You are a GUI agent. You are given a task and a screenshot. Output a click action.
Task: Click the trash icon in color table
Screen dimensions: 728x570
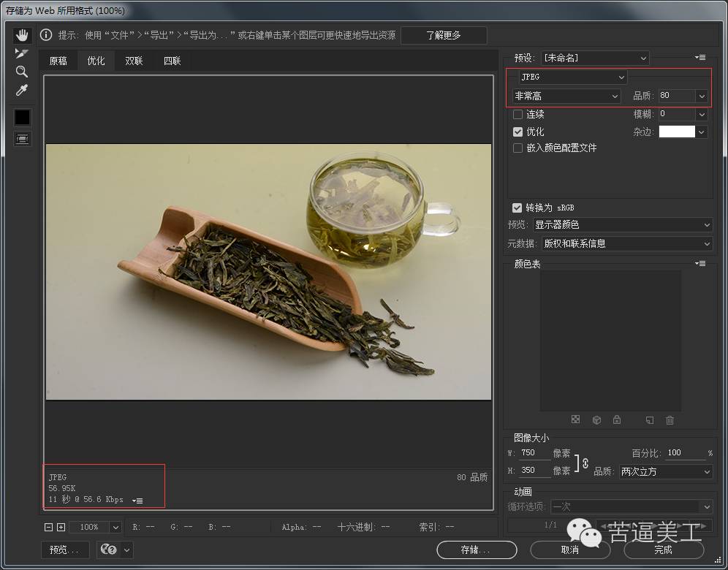point(670,420)
